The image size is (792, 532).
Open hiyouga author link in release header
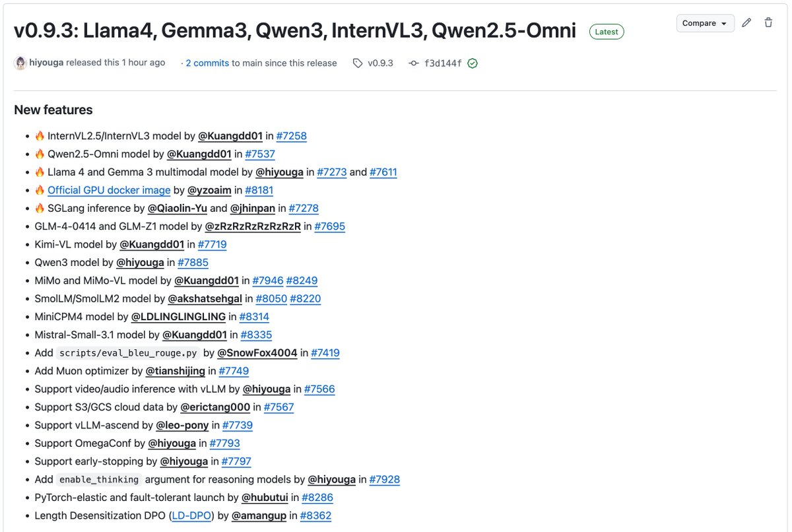tap(48, 63)
